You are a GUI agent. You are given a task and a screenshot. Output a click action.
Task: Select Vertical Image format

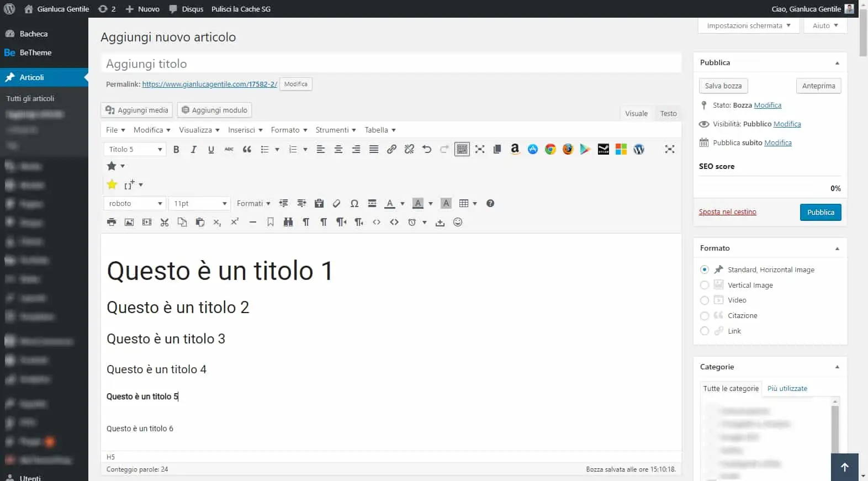click(705, 286)
